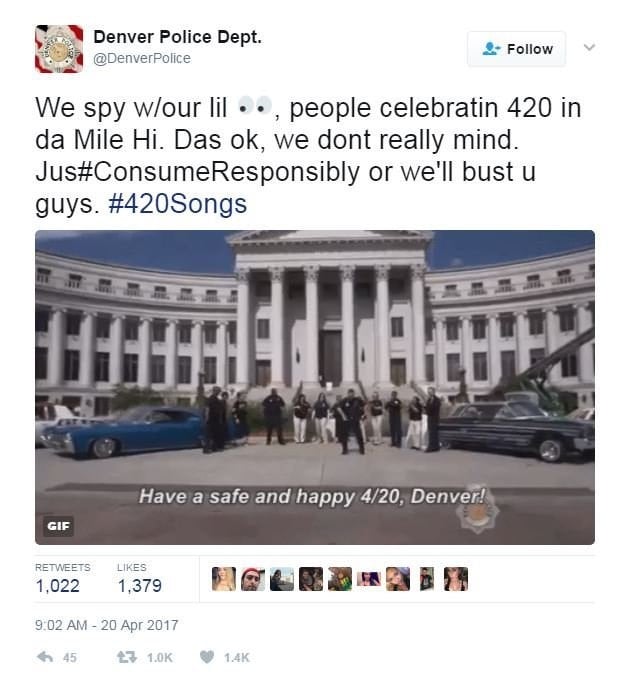Open the fifth liker's avatar in the row
The width and height of the screenshot is (631, 679).
click(340, 579)
